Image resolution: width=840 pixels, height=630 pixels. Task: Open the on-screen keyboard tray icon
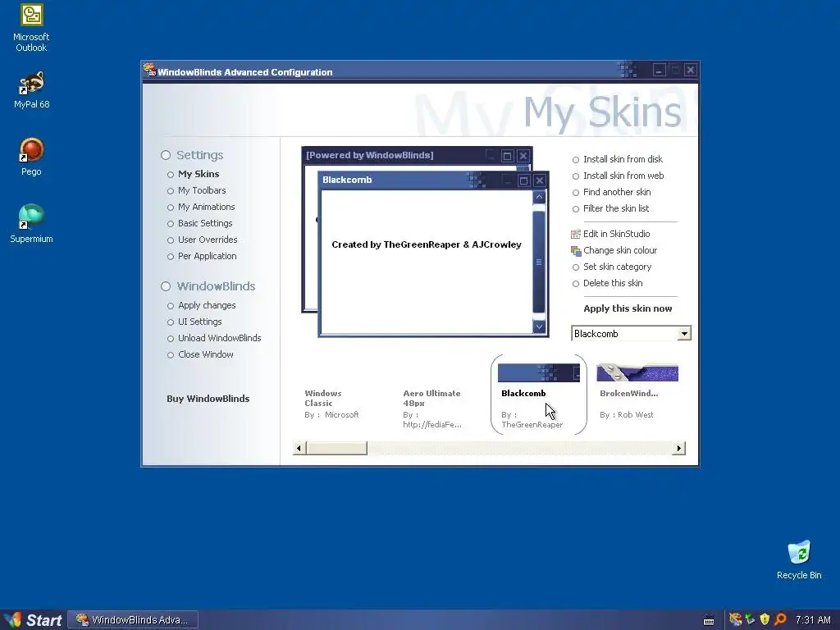[x=708, y=620]
